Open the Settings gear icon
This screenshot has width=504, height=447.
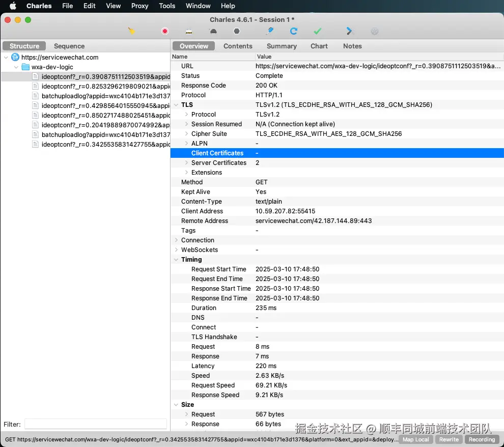(x=375, y=31)
